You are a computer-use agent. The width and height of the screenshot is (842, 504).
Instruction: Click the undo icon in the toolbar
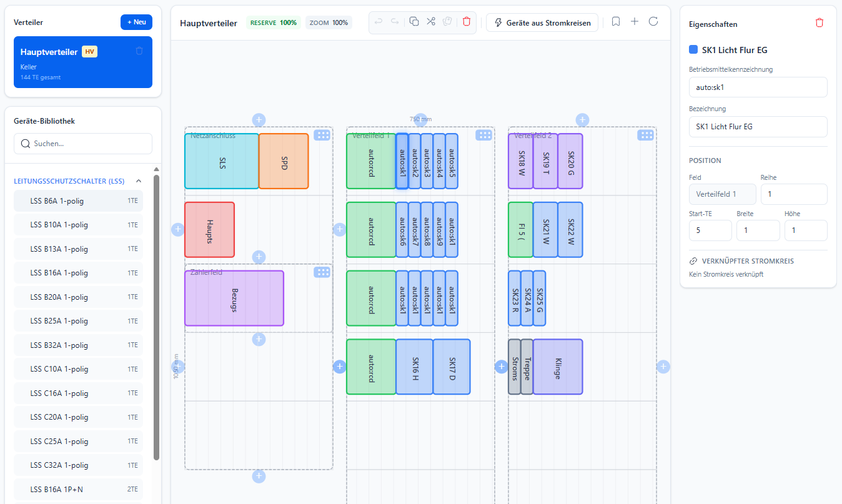click(378, 21)
